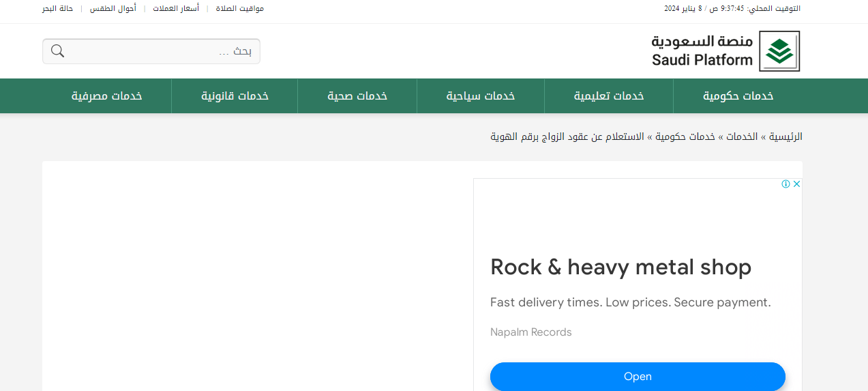Viewport: 868px width, 391px height.
Task: Open the أسعار العملات top link
Action: pyautogui.click(x=175, y=8)
